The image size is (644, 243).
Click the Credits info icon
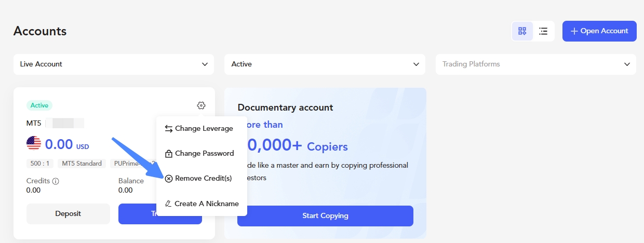[56, 181]
